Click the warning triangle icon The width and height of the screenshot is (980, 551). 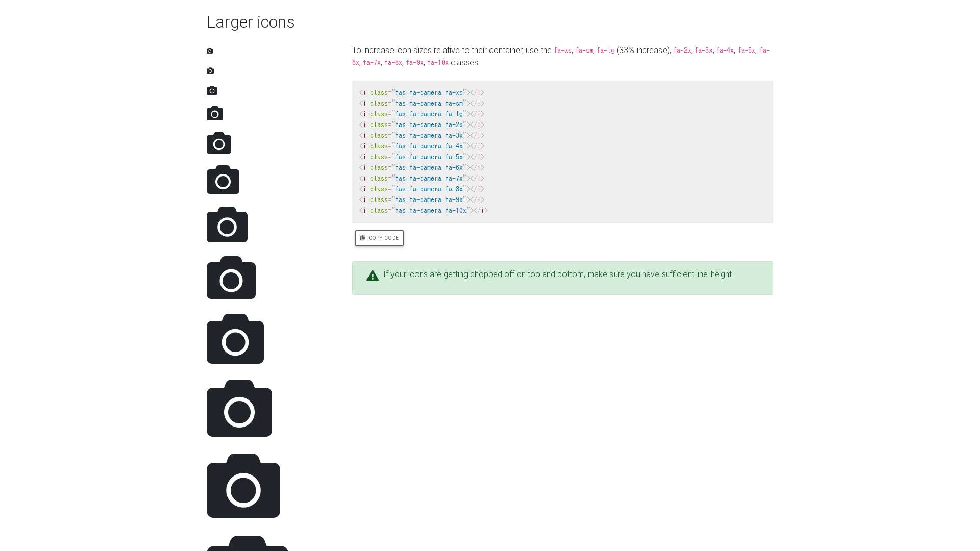(x=372, y=275)
